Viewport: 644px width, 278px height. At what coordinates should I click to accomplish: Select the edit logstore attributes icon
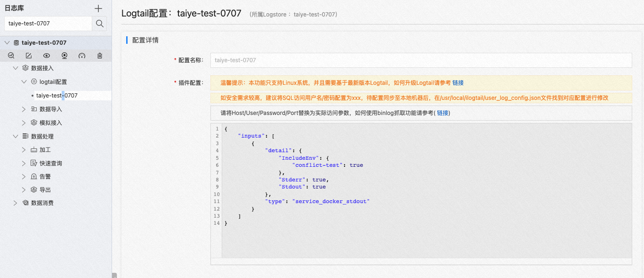pos(28,55)
